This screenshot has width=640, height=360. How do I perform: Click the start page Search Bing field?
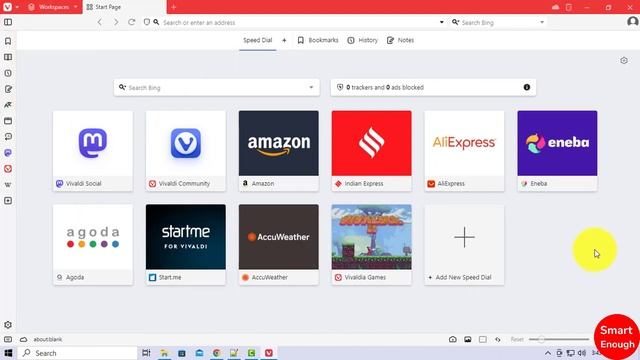216,87
